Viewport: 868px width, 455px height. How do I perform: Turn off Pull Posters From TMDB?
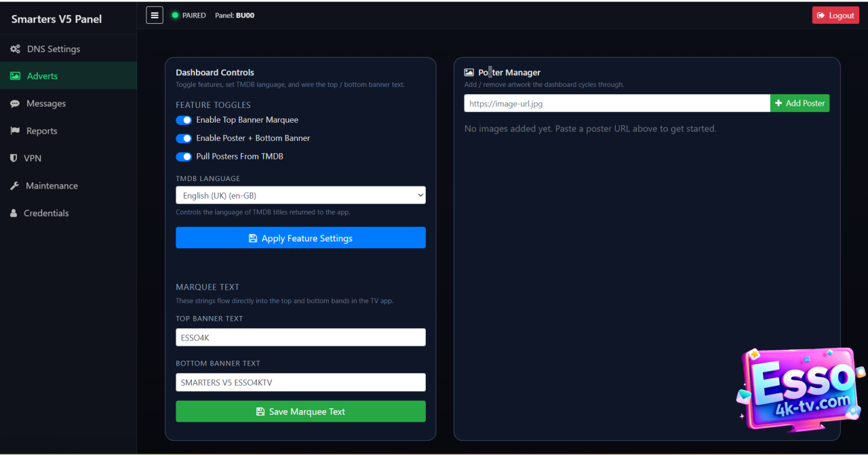(184, 157)
